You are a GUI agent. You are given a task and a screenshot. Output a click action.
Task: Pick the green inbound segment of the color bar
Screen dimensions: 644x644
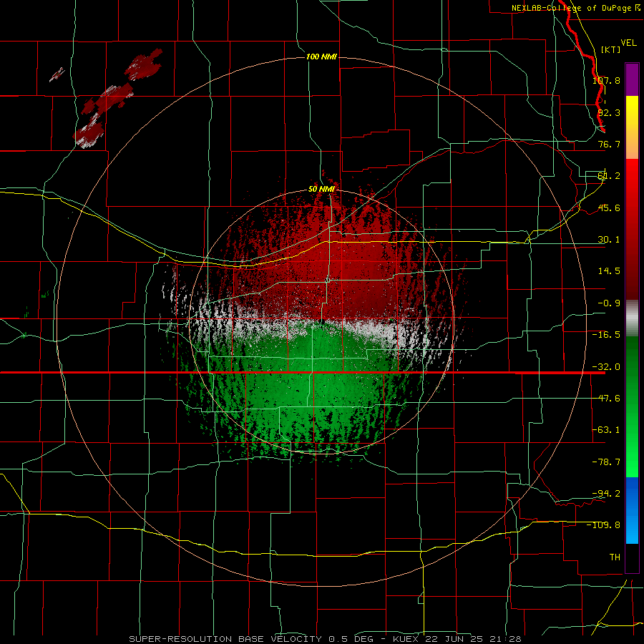[632, 406]
